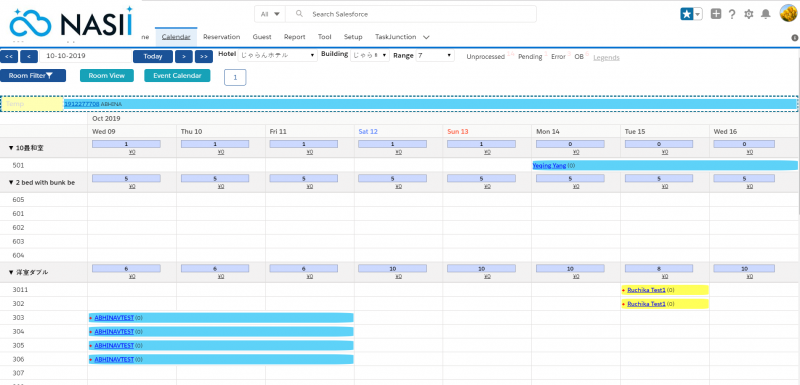Open the Reservation tab
This screenshot has width=800, height=385.
(221, 37)
